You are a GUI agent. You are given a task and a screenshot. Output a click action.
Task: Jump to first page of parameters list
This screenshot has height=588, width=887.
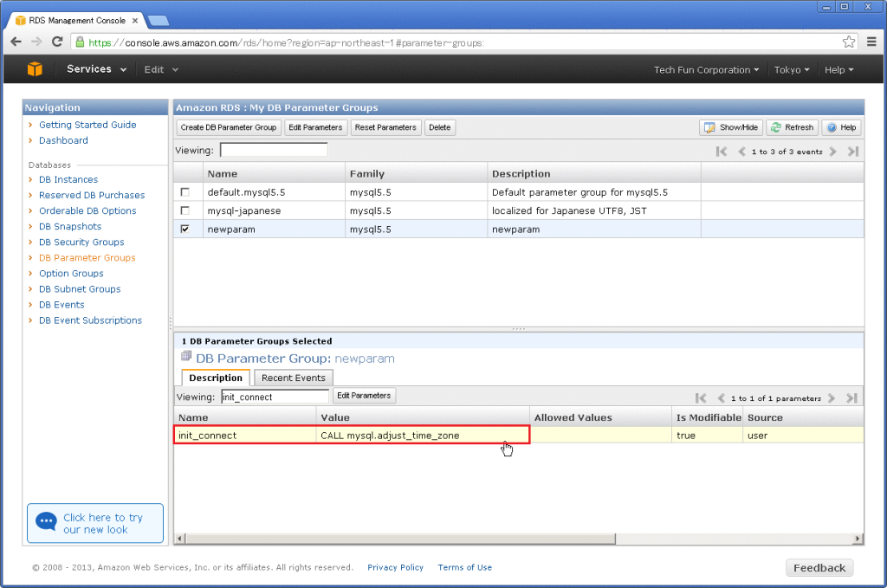coord(700,398)
